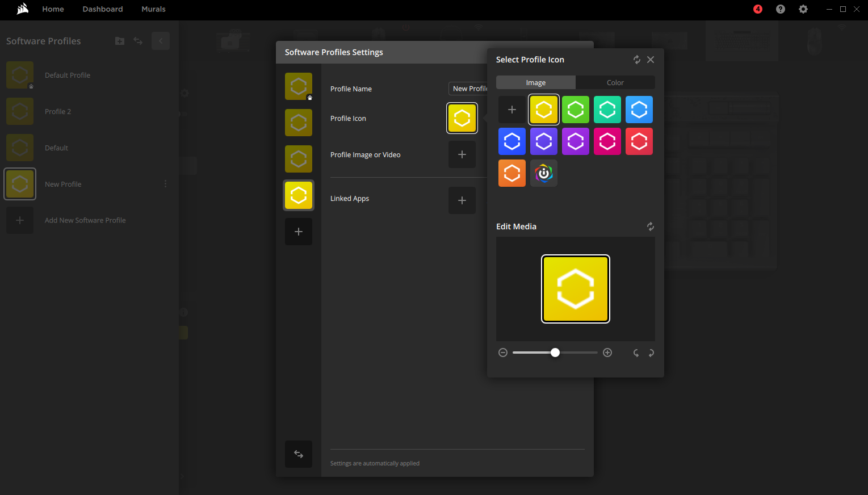Switch to the Color tab

click(615, 82)
